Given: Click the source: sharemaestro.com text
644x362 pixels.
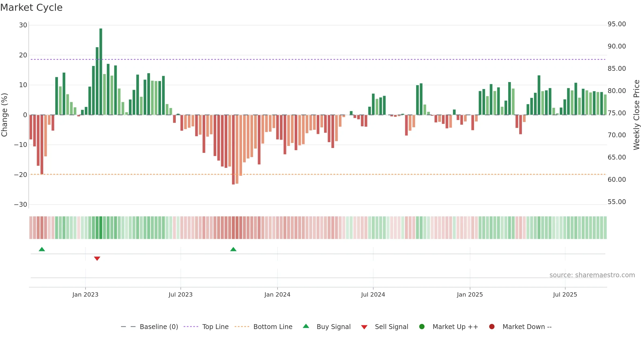Looking at the screenshot, I should click(x=592, y=275).
